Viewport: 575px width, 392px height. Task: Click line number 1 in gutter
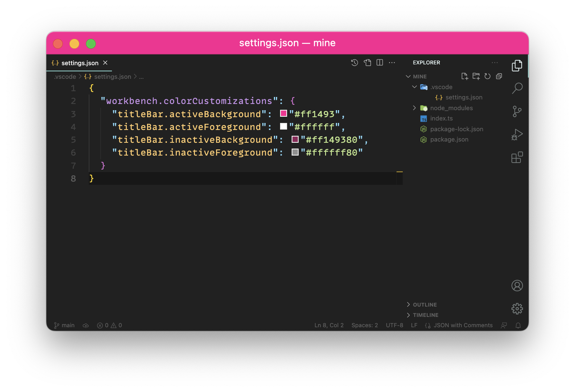pos(73,88)
